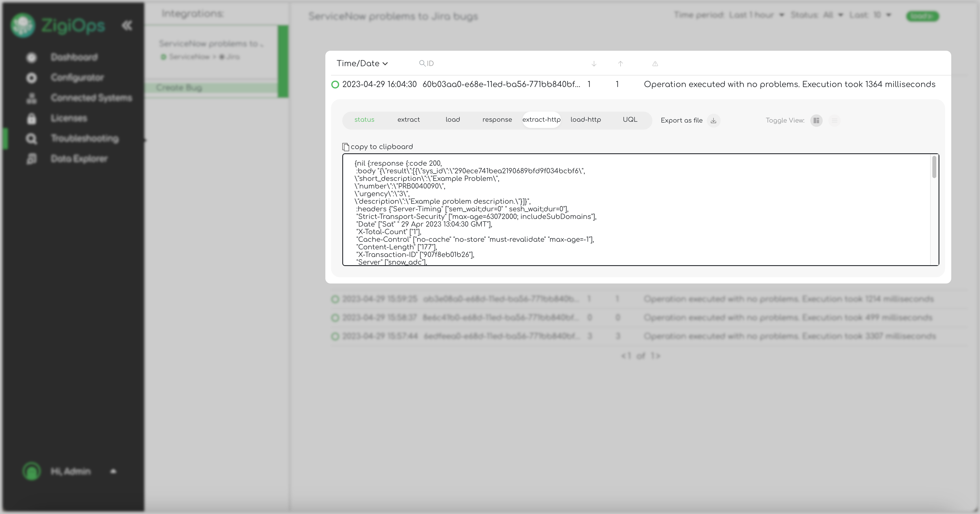980x514 pixels.
Task: Expand the Time/Date sort dropdown
Action: 362,63
